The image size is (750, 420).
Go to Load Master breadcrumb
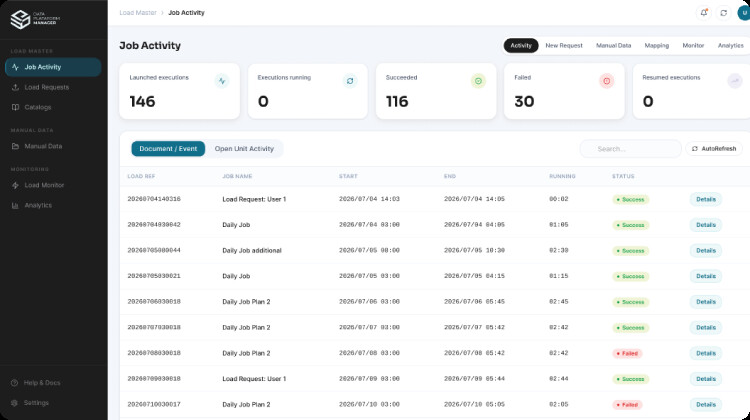138,13
